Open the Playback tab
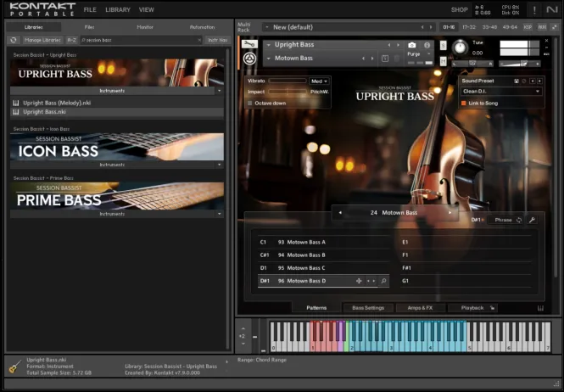The image size is (564, 392). coord(472,308)
